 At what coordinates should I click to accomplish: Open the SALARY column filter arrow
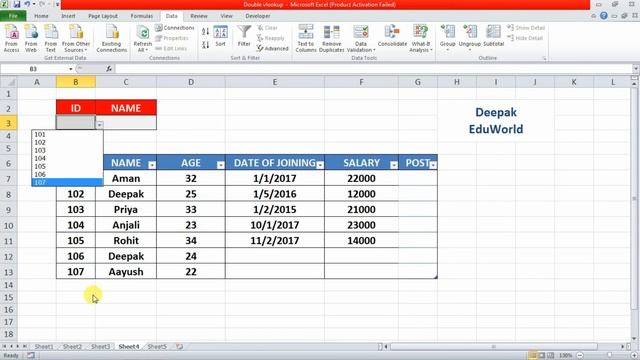[x=394, y=165]
